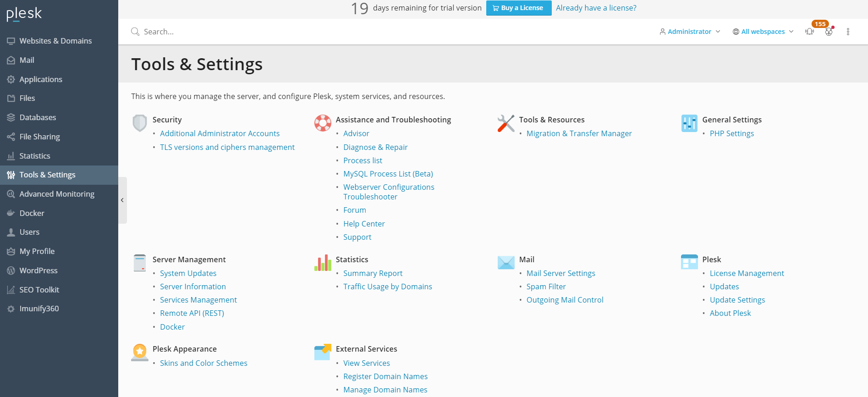
Task: Click the Websites & Domains monitor icon
Action: click(x=11, y=41)
